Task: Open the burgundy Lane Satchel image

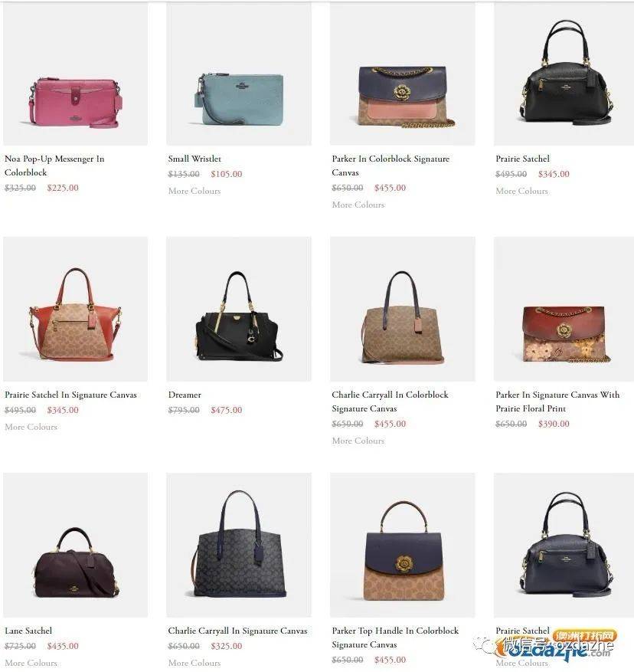Action: tap(75, 545)
